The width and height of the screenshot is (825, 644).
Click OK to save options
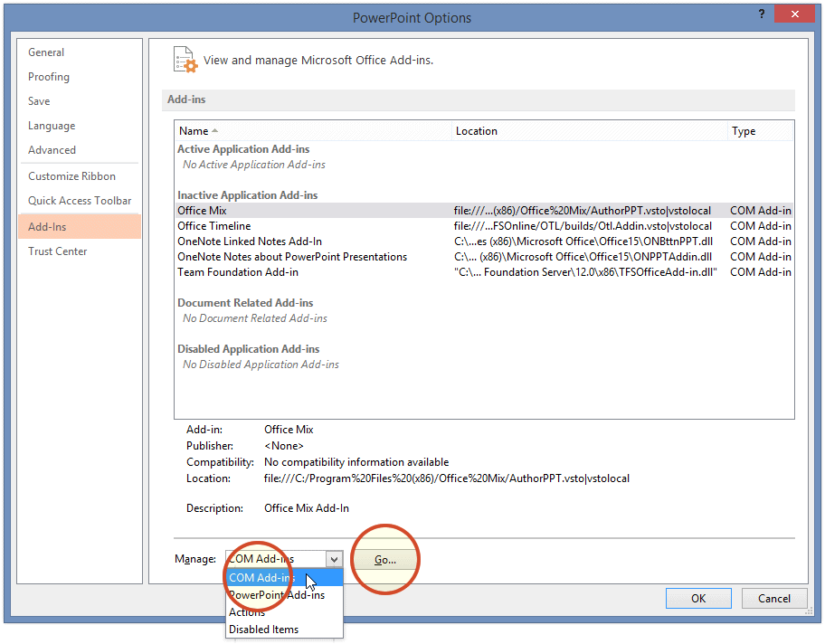pos(698,598)
